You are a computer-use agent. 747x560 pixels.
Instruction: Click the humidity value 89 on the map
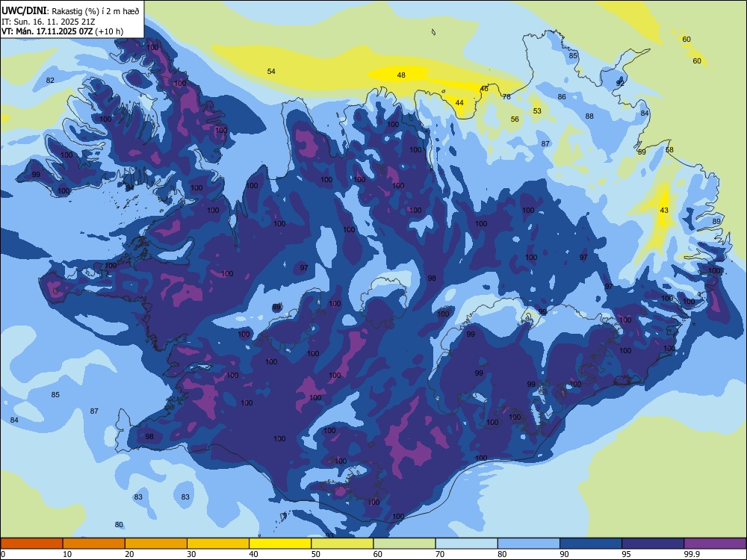pyautogui.click(x=716, y=222)
